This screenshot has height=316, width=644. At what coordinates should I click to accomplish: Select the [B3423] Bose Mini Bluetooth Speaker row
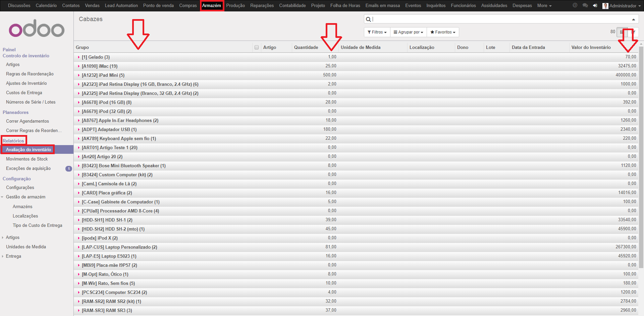pos(356,166)
